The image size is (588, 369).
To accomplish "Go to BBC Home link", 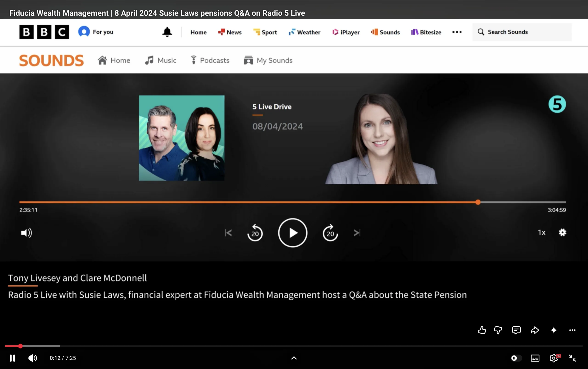I will (198, 32).
